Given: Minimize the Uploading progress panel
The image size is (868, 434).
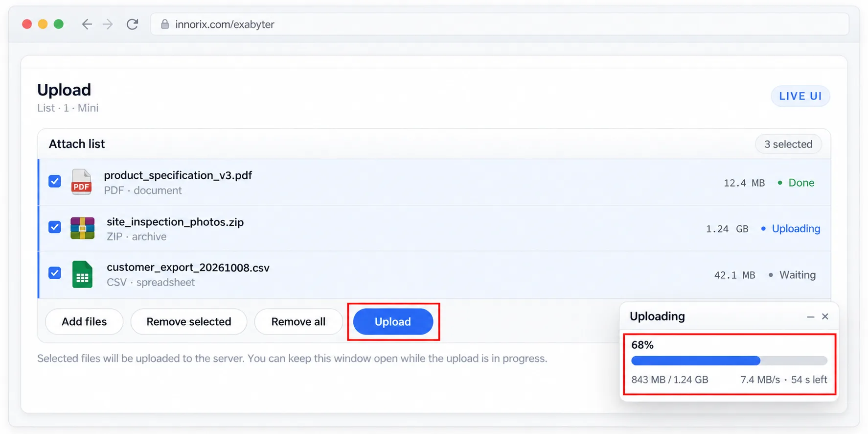Looking at the screenshot, I should 810,317.
